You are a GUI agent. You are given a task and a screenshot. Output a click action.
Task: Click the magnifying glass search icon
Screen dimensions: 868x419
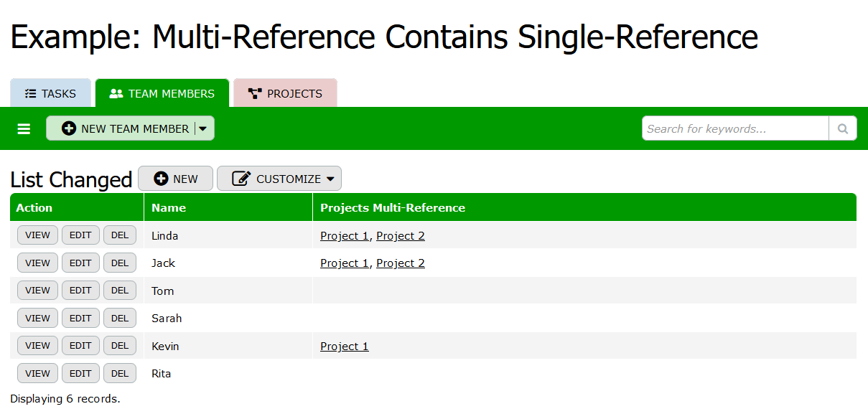click(x=843, y=129)
